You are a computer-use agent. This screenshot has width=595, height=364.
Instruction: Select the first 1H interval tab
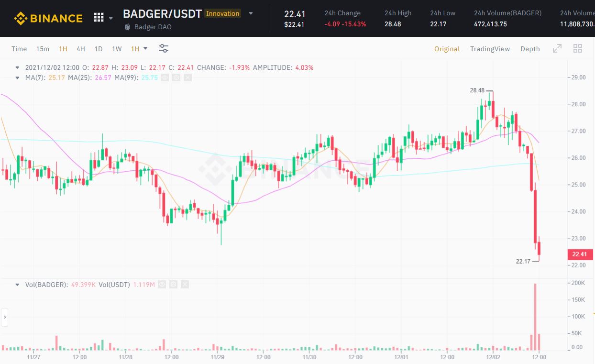pyautogui.click(x=63, y=49)
